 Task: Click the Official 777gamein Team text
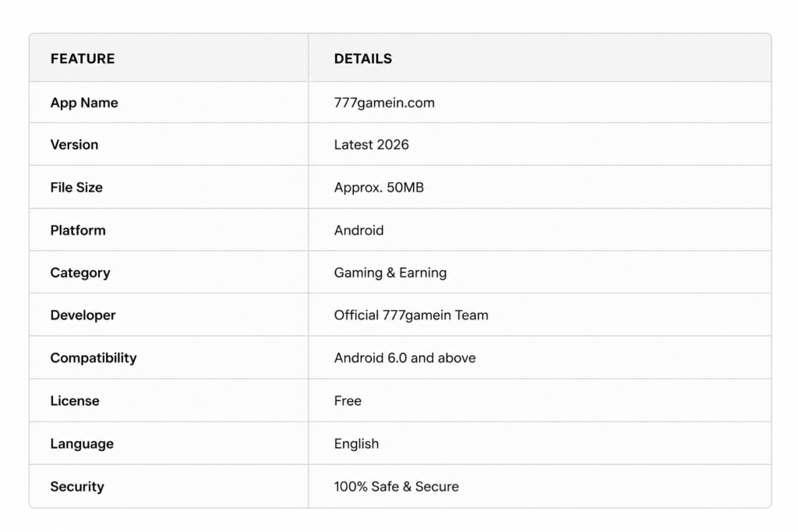click(411, 315)
